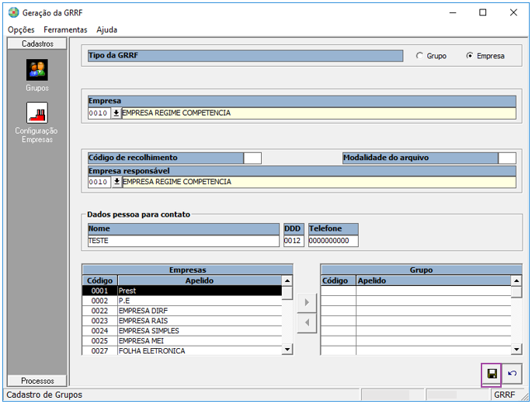Open the Grupos icon in sidebar

tap(37, 71)
